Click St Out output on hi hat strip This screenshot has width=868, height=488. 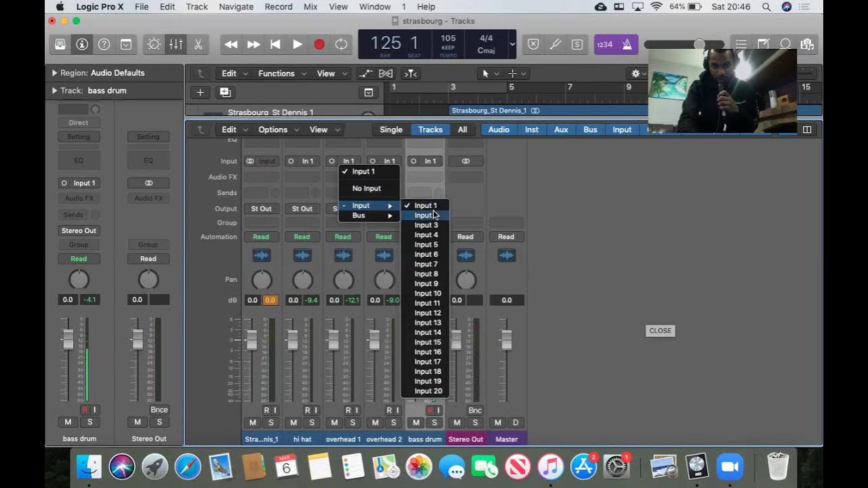tap(302, 209)
